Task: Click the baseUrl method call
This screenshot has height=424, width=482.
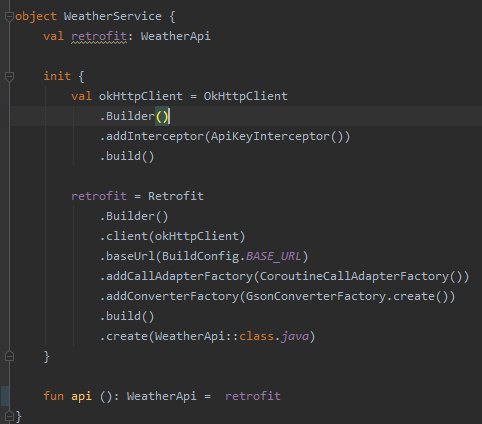Action: 130,256
